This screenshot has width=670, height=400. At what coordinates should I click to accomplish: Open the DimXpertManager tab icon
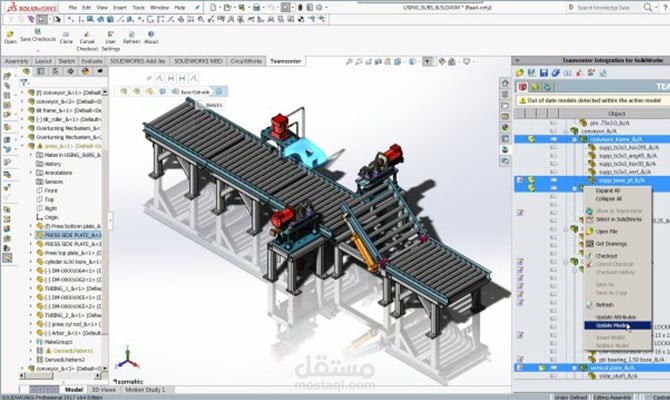tap(71, 71)
